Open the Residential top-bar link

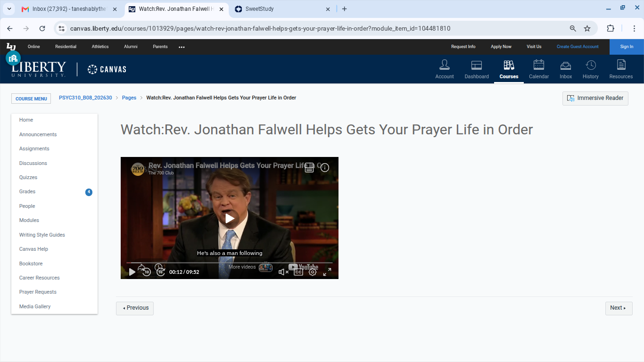(x=66, y=47)
